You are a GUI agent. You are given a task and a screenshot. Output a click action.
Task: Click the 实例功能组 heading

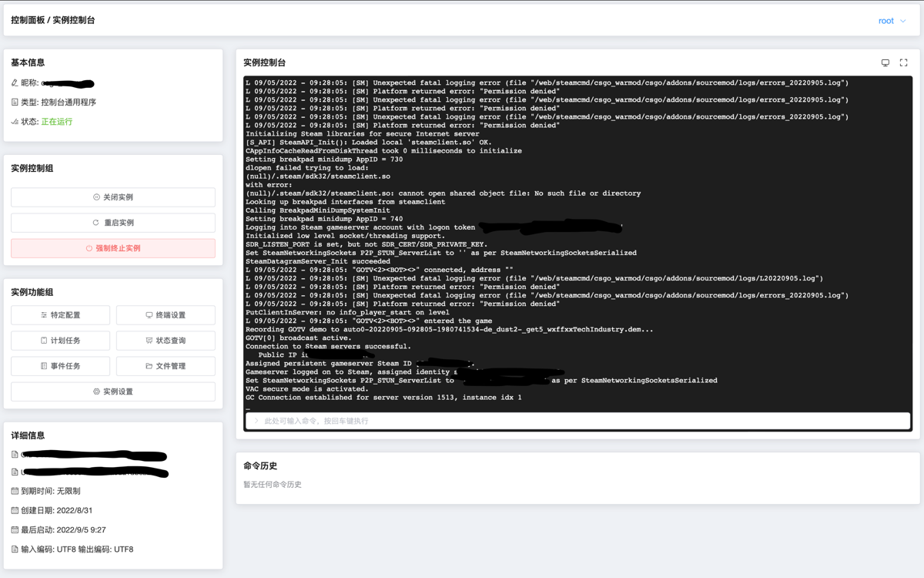32,292
